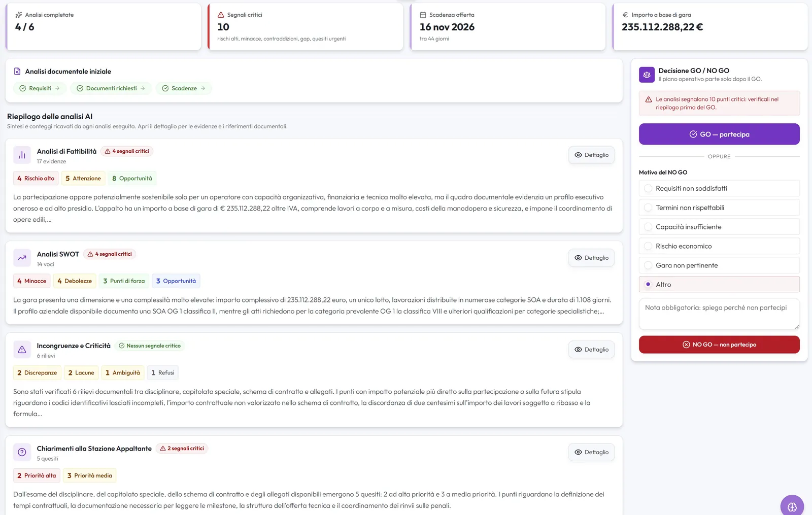Select the Termini non rispettabili reason
This screenshot has height=515, width=812.
[x=719, y=208]
